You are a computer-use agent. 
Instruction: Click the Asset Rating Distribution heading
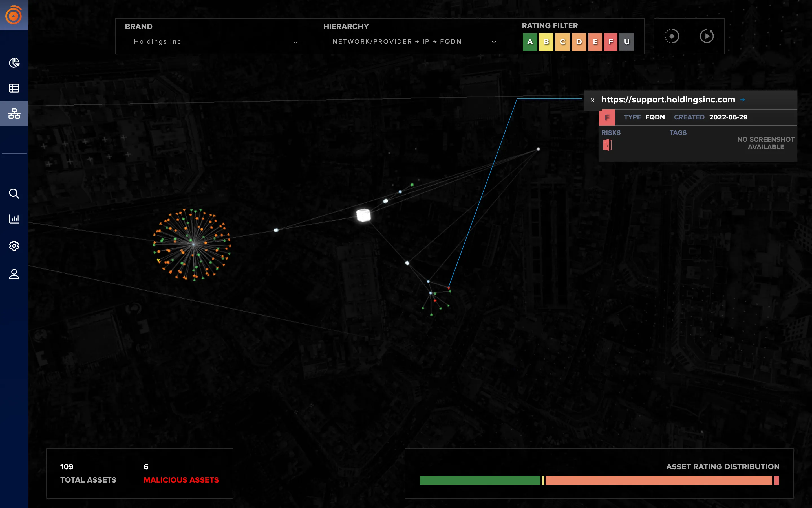click(x=723, y=467)
